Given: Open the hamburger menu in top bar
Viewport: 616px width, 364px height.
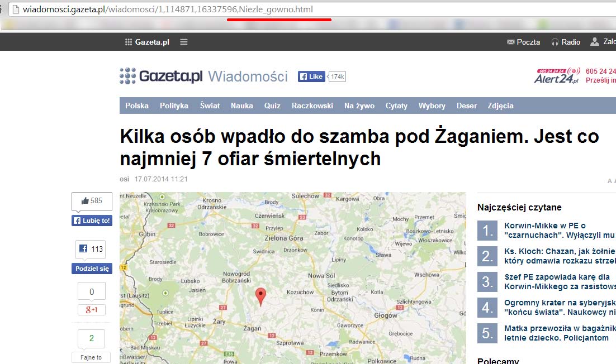Looking at the screenshot, I should [x=184, y=42].
